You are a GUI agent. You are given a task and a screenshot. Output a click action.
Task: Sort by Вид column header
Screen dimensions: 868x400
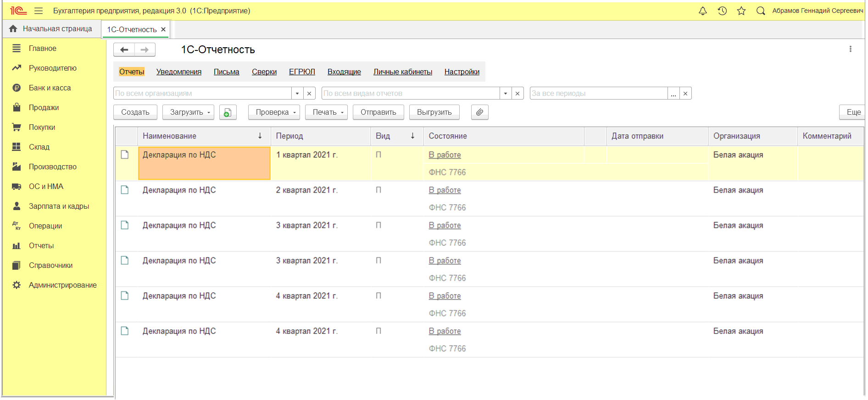tap(397, 136)
